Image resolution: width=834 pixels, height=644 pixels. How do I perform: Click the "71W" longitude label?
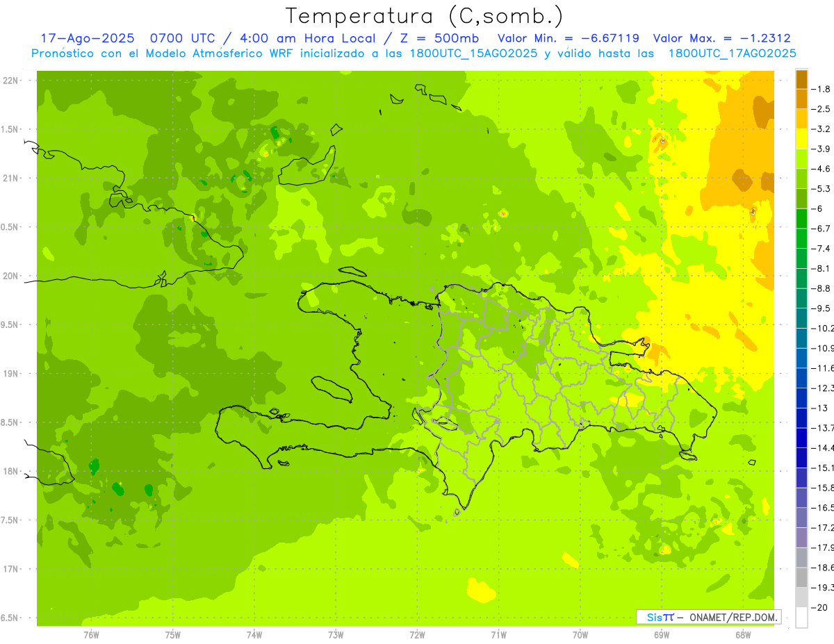coord(498,634)
